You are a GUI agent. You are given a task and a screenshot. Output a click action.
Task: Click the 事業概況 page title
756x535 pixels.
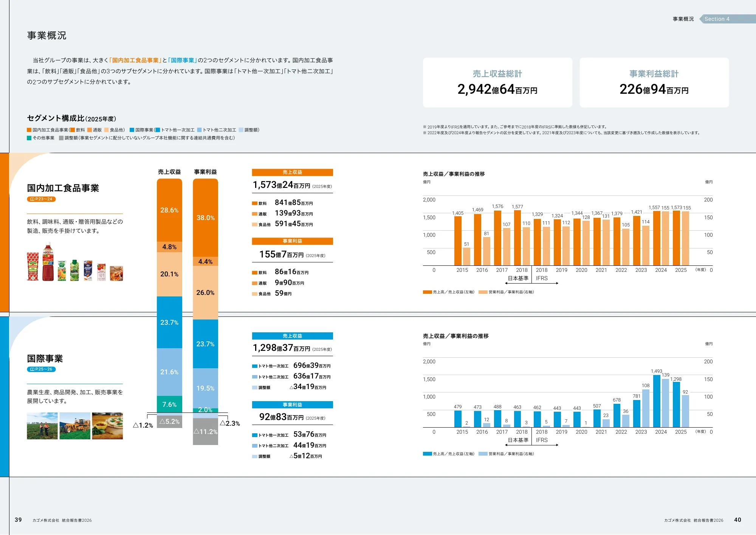coord(47,36)
